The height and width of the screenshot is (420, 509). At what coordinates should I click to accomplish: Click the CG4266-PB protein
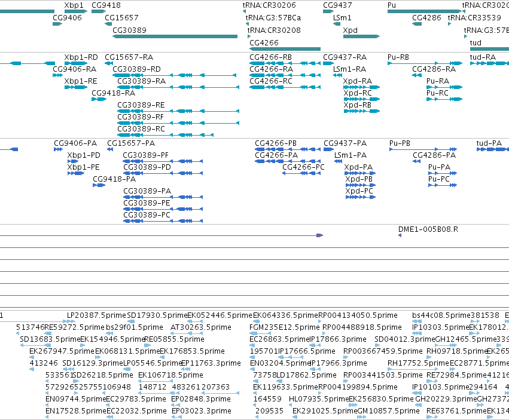(x=288, y=149)
